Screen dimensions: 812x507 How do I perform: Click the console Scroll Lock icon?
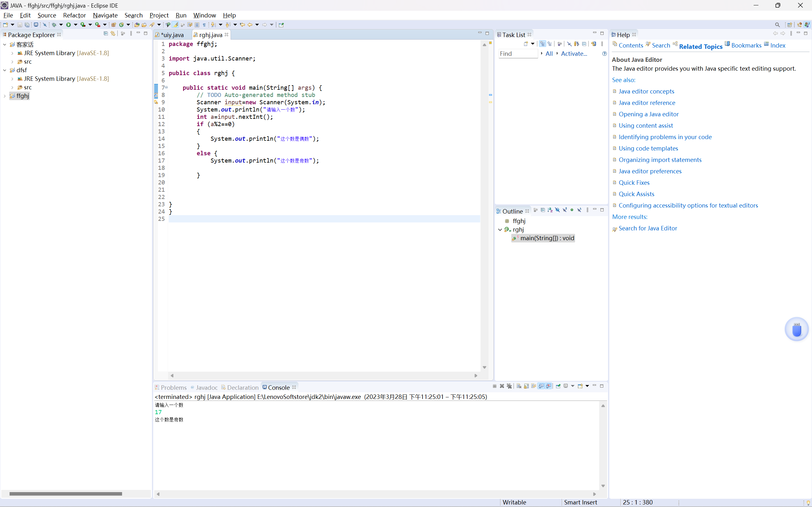point(526,386)
